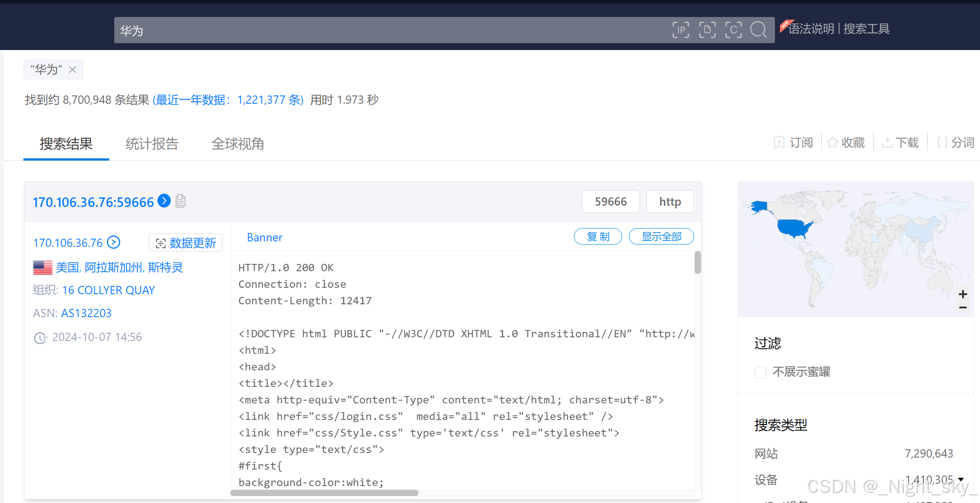Image resolution: width=980 pixels, height=503 pixels.
Task: Expand the 设备 count dropdown arrow
Action: coord(961,480)
